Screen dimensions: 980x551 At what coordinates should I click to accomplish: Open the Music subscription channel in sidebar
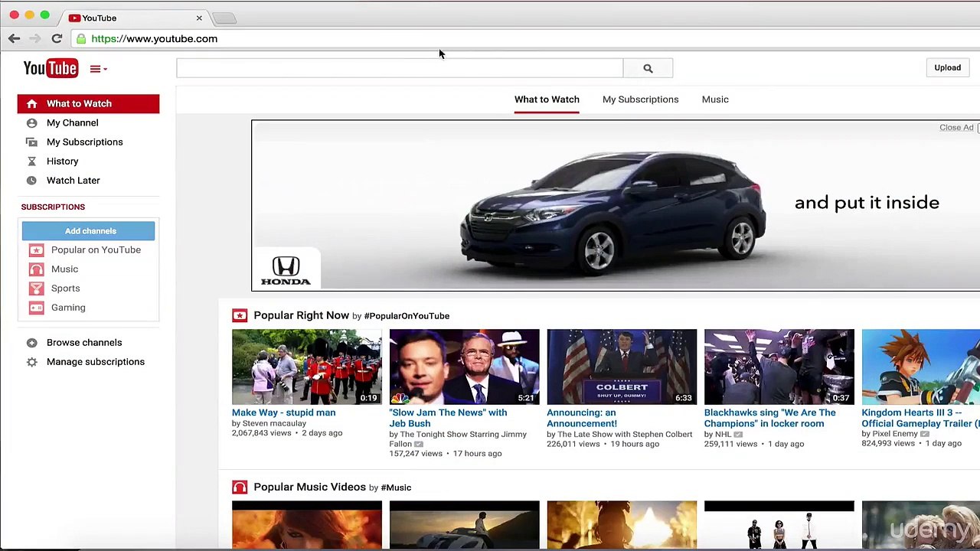click(64, 269)
